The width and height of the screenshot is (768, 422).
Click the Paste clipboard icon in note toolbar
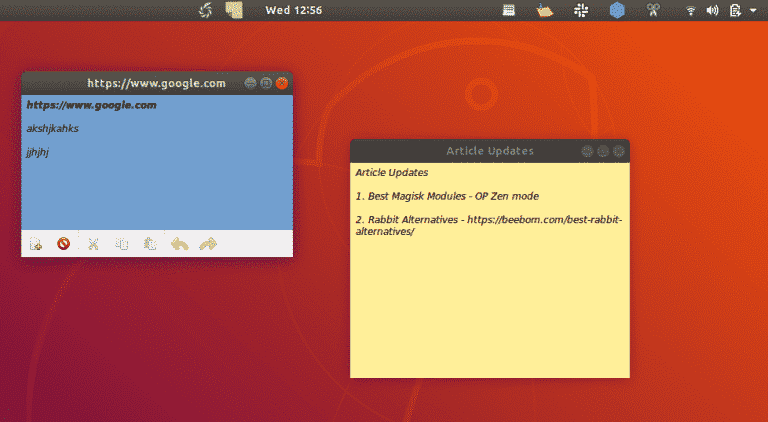(x=150, y=243)
